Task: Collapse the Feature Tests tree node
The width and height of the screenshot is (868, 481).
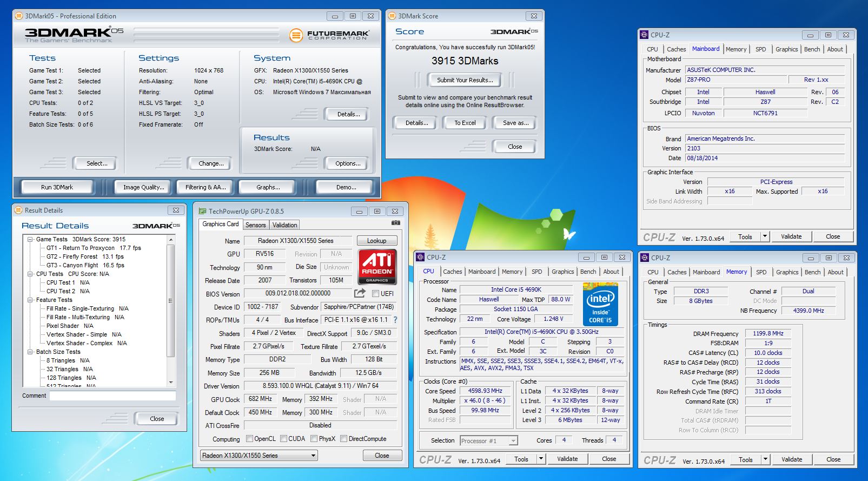Action: click(x=30, y=300)
